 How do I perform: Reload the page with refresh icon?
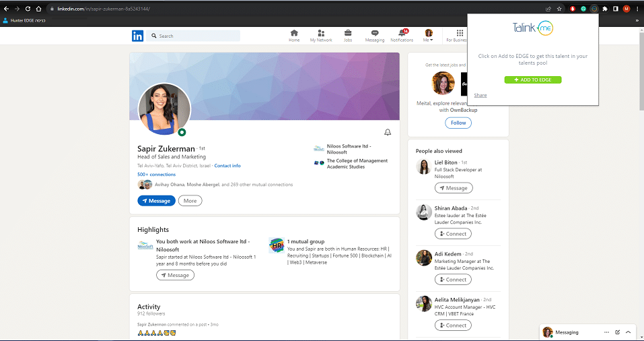click(28, 9)
